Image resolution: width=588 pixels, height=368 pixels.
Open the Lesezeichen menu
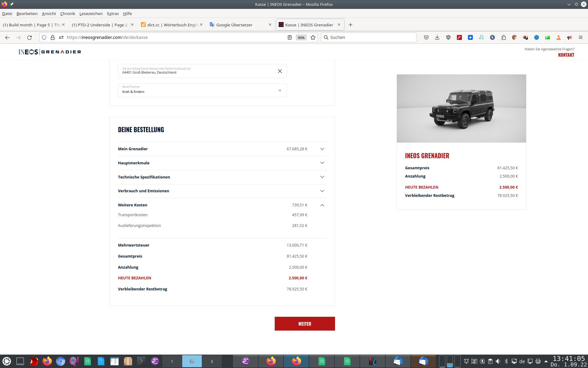click(x=91, y=13)
